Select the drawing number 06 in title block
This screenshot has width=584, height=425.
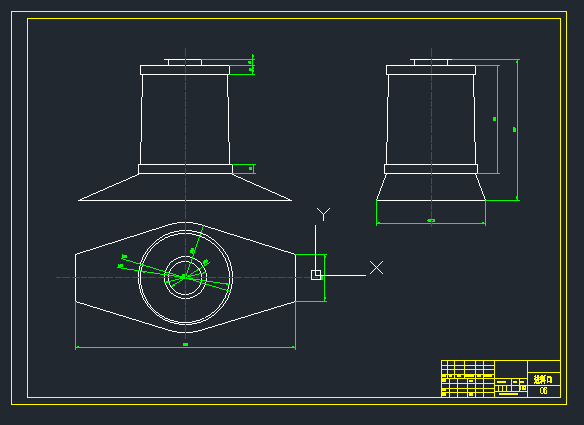pyautogui.click(x=543, y=391)
